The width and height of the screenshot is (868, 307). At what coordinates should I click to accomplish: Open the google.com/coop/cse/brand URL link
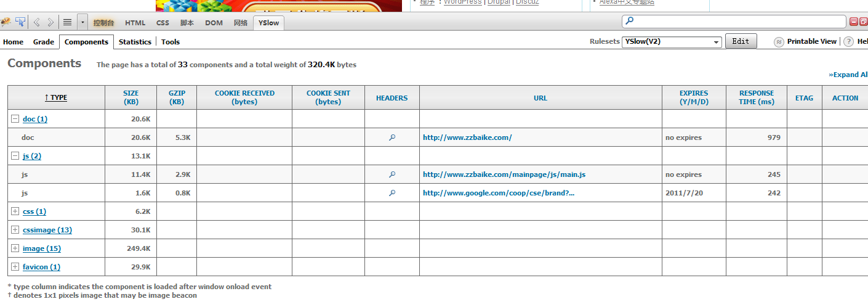click(499, 193)
